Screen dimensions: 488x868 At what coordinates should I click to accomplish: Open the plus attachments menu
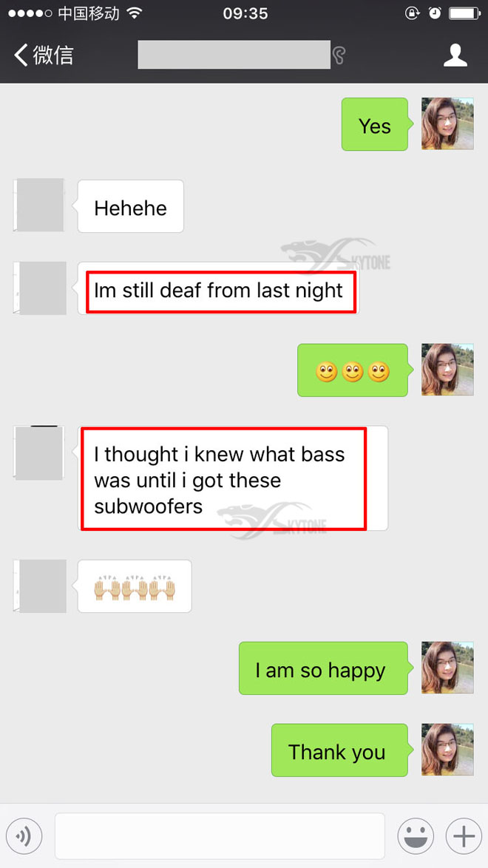tap(464, 835)
